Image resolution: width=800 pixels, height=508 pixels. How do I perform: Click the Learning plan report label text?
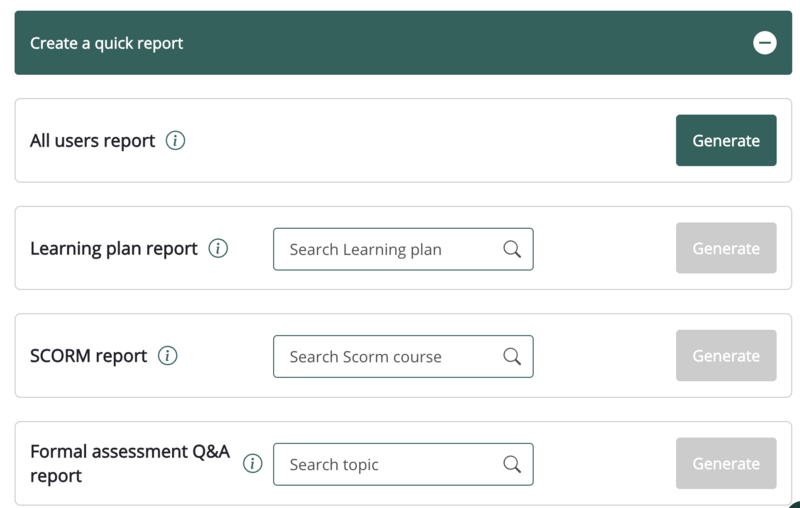(x=114, y=249)
